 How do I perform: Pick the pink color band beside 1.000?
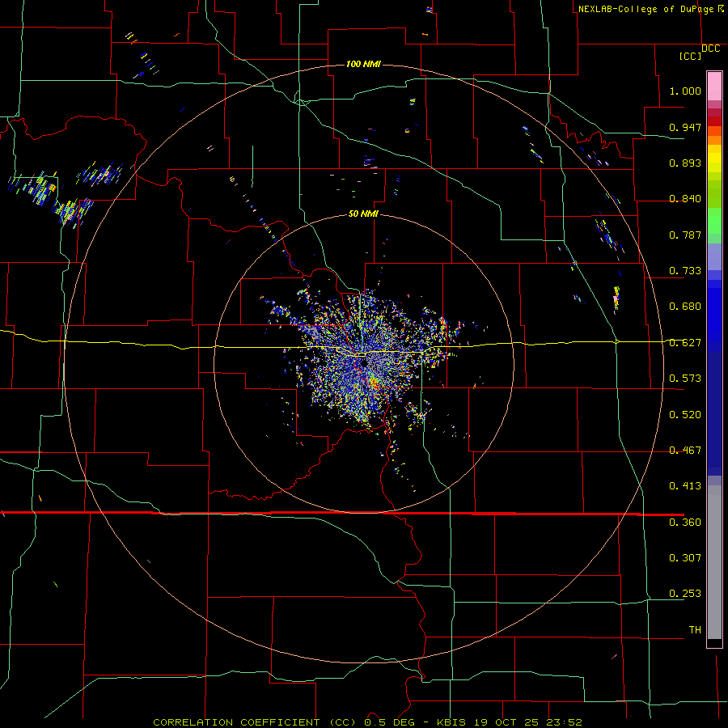pos(714,86)
